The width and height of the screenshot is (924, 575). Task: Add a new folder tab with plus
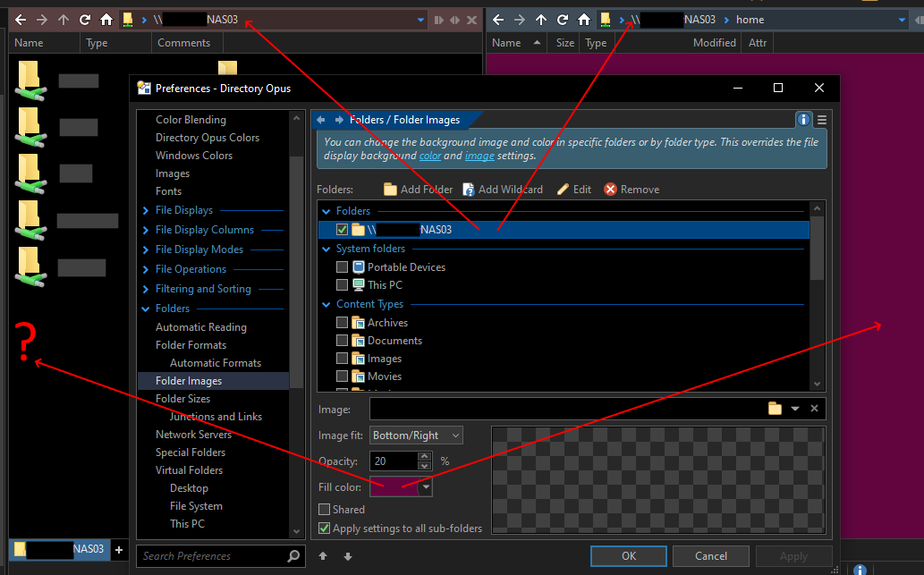[x=118, y=550]
